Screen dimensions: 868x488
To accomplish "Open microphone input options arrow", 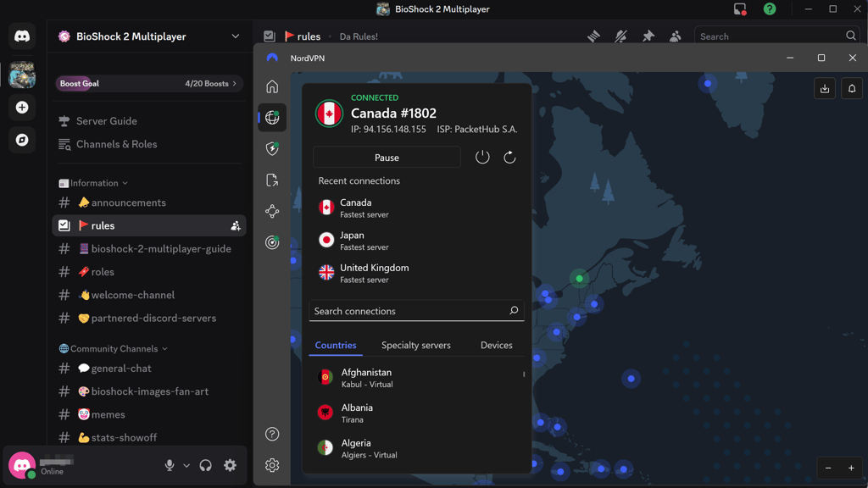I will [186, 465].
